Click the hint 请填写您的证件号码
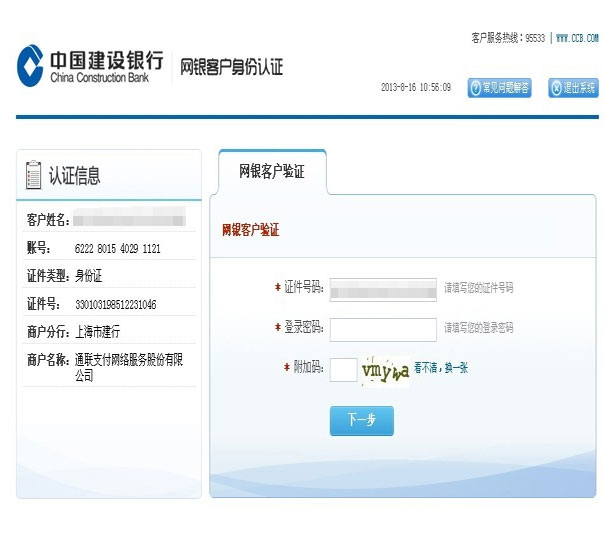610x560 pixels. [x=479, y=288]
